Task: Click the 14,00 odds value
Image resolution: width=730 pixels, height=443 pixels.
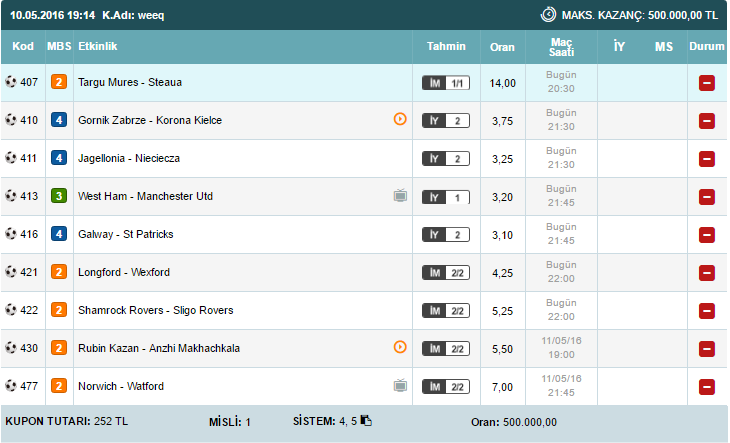Action: click(x=502, y=83)
